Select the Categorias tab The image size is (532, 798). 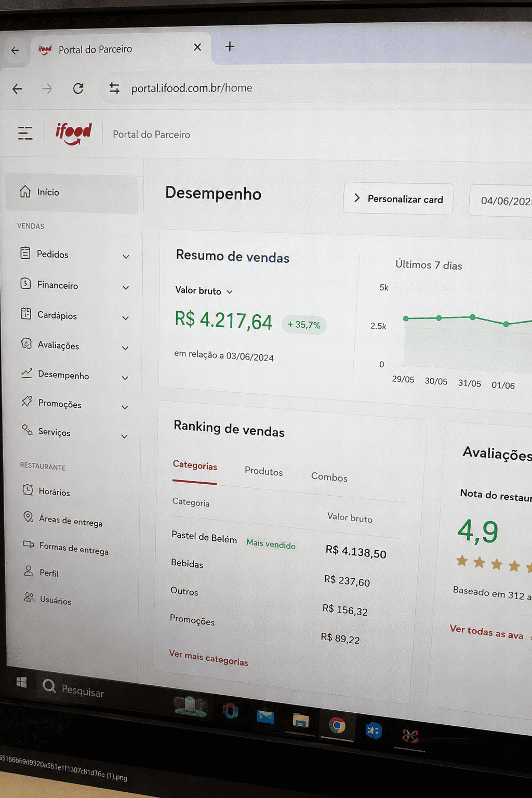195,465
